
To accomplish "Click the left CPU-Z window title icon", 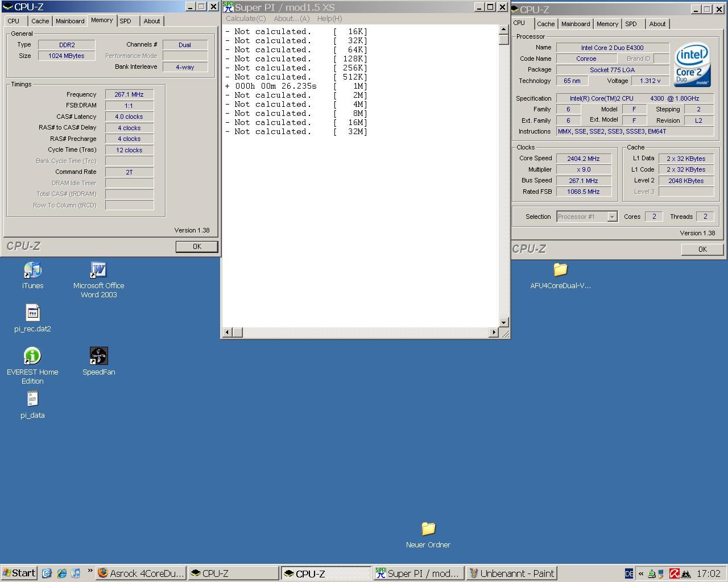I will coord(7,7).
